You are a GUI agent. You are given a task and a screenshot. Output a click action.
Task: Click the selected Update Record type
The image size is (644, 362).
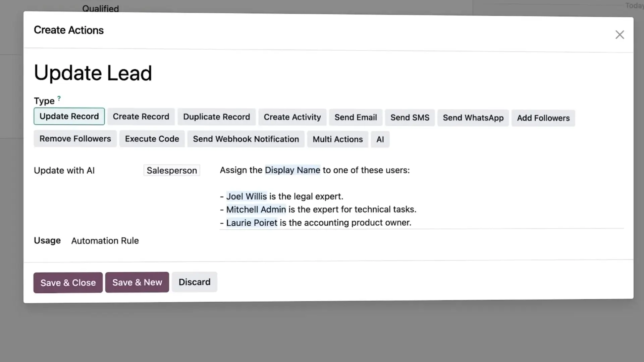[x=69, y=116]
